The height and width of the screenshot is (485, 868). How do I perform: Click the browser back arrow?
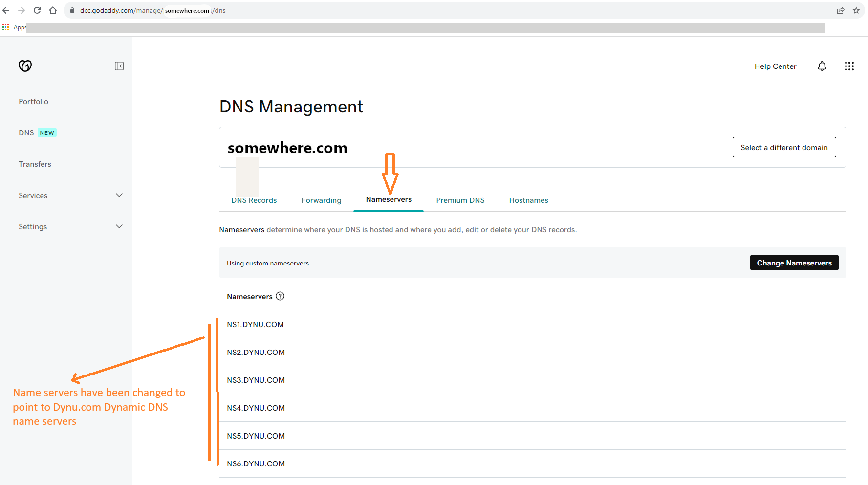[x=6, y=10]
